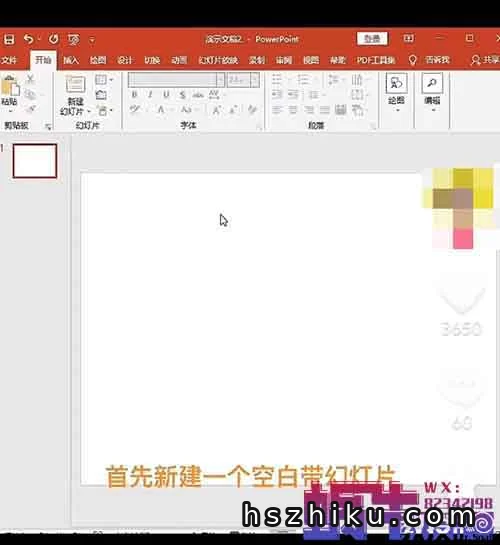Open the 幻灯片放映 (Slide Show) tab
This screenshot has height=545, width=500.
[218, 60]
